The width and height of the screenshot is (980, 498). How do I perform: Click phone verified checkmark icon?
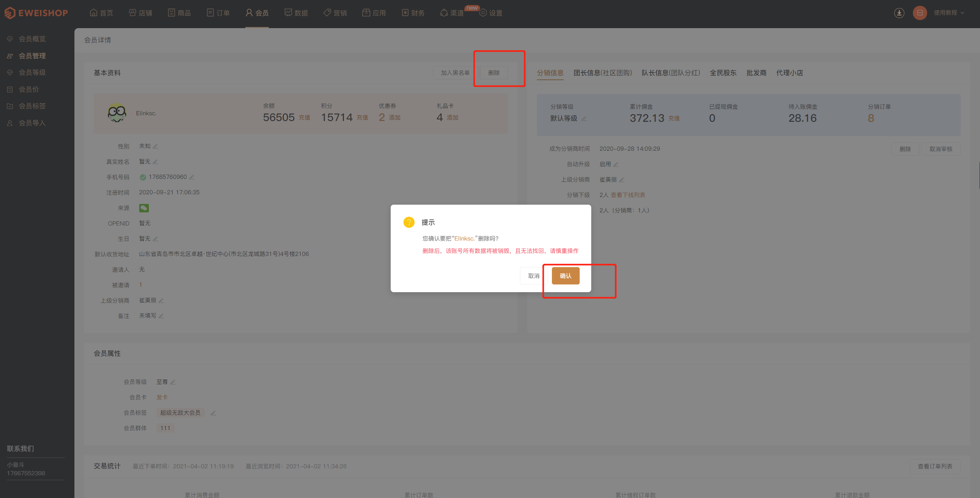pyautogui.click(x=143, y=177)
